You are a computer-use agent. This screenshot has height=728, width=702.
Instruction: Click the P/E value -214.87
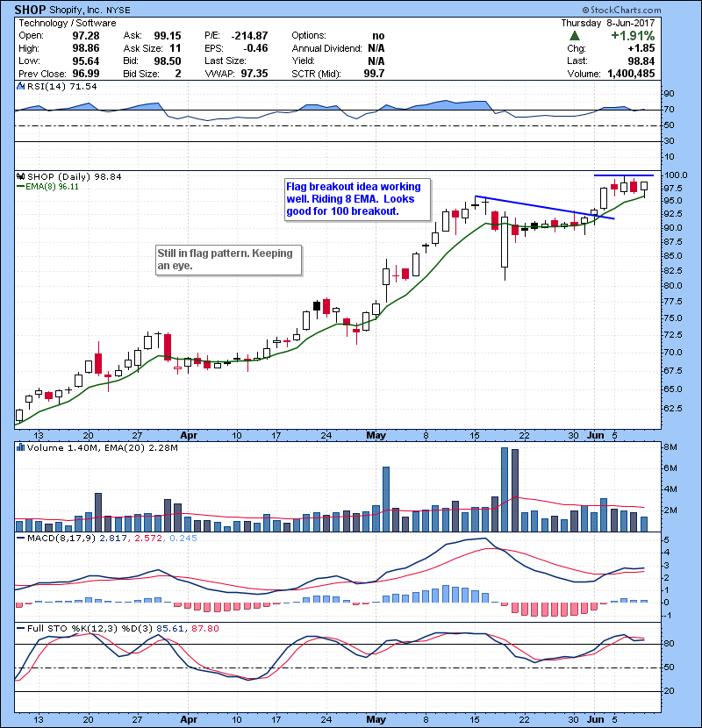249,36
